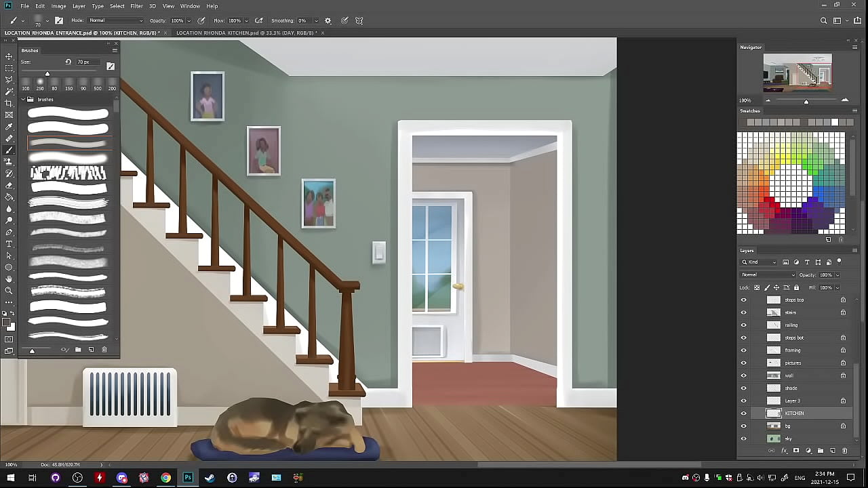This screenshot has width=868, height=488.
Task: Select the steps bot layer
Action: pos(794,338)
